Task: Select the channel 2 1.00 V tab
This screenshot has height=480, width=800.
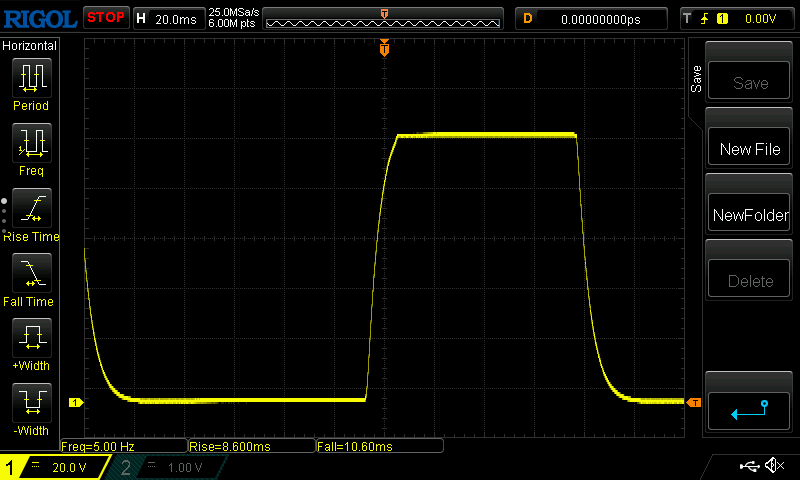Action: tap(166, 467)
